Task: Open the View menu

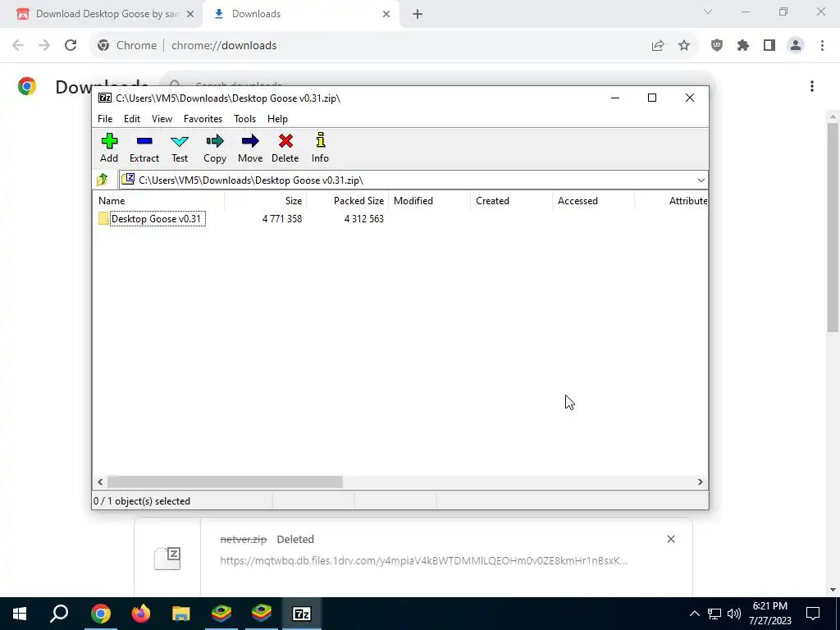Action: pos(162,119)
